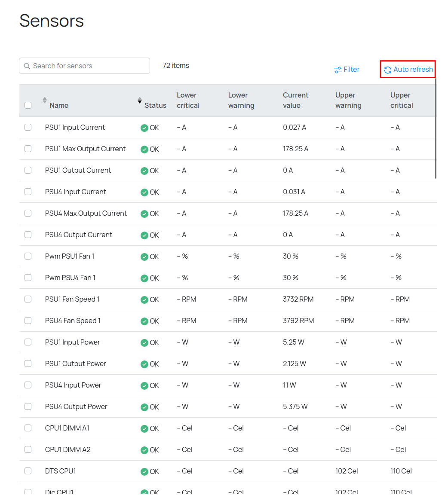Click OK check icon for PSU1 Fan Speed 1
Viewport: 448px width, 504px height.
pyautogui.click(x=144, y=299)
